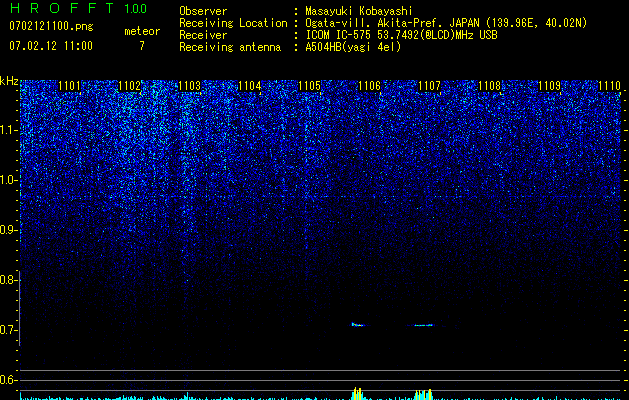Click the meteor count value 7
Image resolution: width=629 pixels, height=400 pixels.
tap(142, 46)
